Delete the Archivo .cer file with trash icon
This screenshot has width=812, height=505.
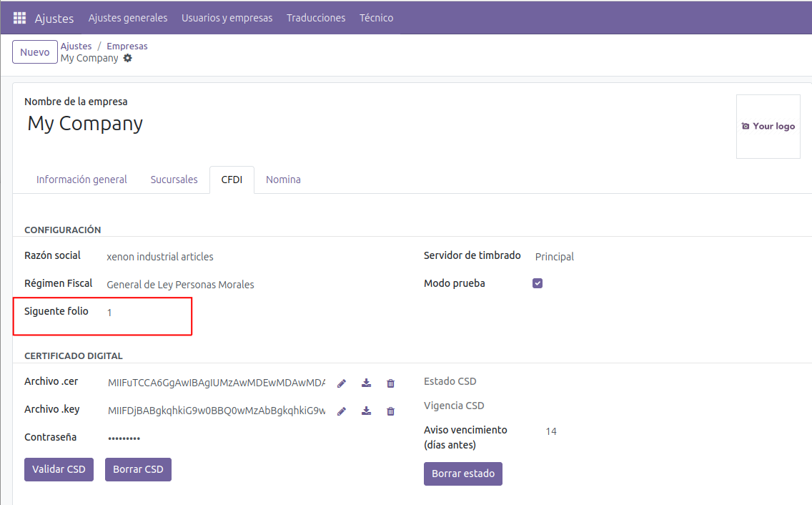click(390, 383)
